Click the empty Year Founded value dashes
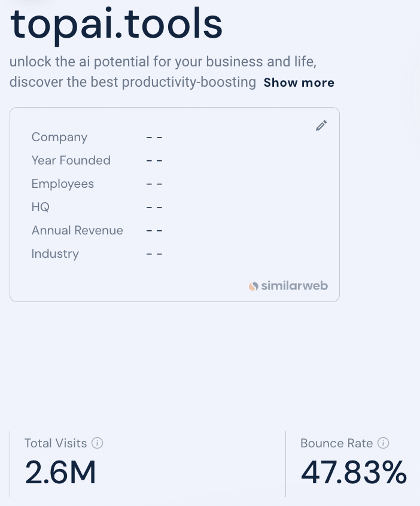The height and width of the screenshot is (506, 420). click(154, 161)
